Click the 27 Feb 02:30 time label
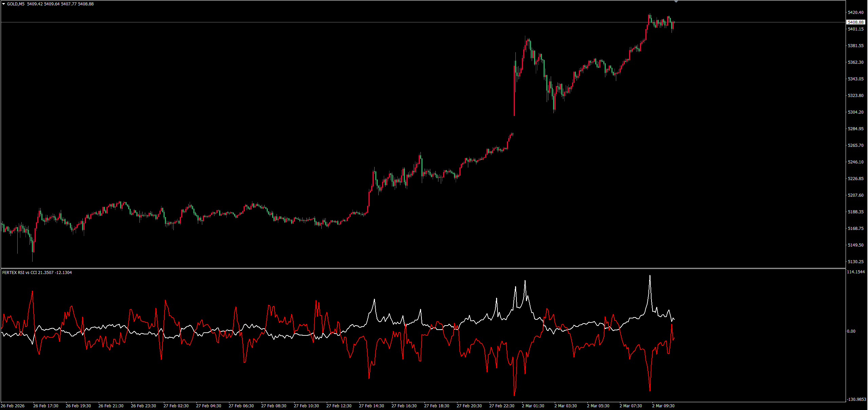Image resolution: width=868 pixels, height=410 pixels. 176,406
